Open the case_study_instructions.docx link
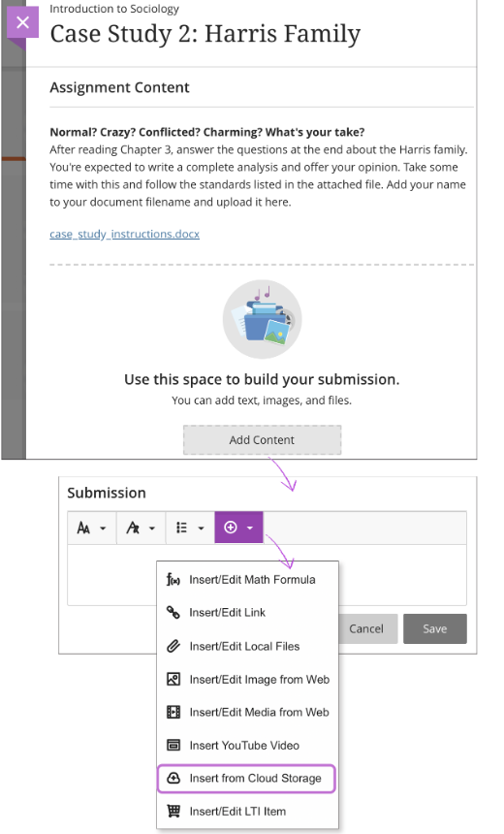Image resolution: width=504 pixels, height=834 pixels. 124,234
